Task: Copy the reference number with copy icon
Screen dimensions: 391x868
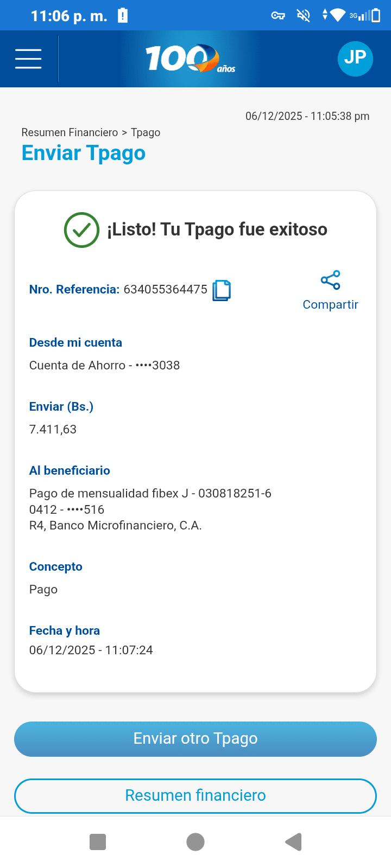Action: click(x=222, y=290)
